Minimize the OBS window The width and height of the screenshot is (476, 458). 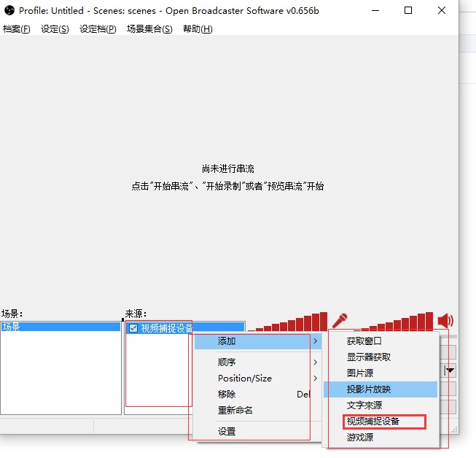tap(375, 11)
